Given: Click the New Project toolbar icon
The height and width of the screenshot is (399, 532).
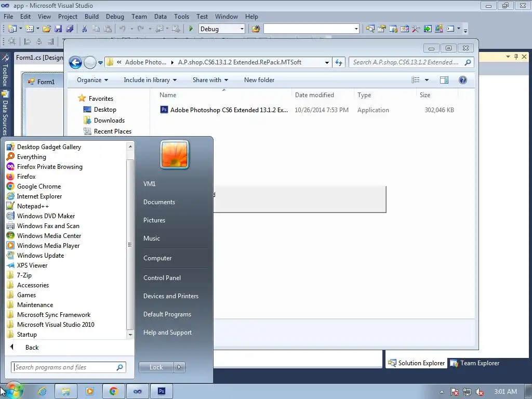Looking at the screenshot, I should [12, 29].
